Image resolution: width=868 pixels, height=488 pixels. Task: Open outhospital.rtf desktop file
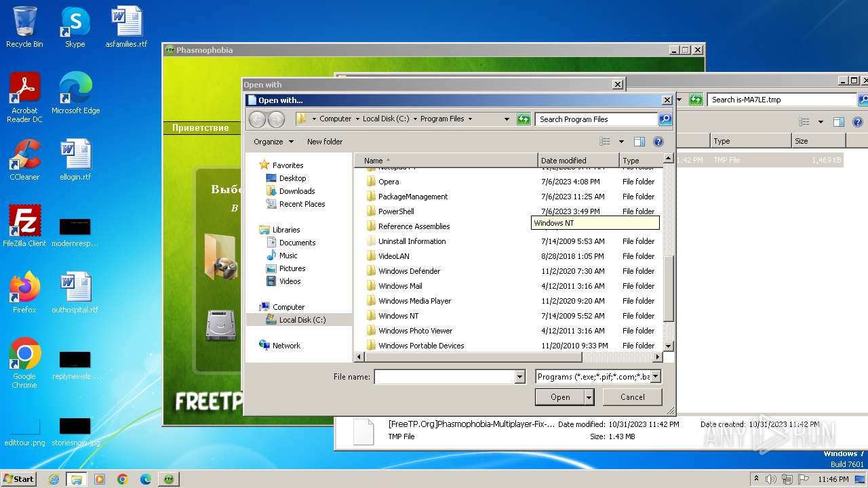75,293
